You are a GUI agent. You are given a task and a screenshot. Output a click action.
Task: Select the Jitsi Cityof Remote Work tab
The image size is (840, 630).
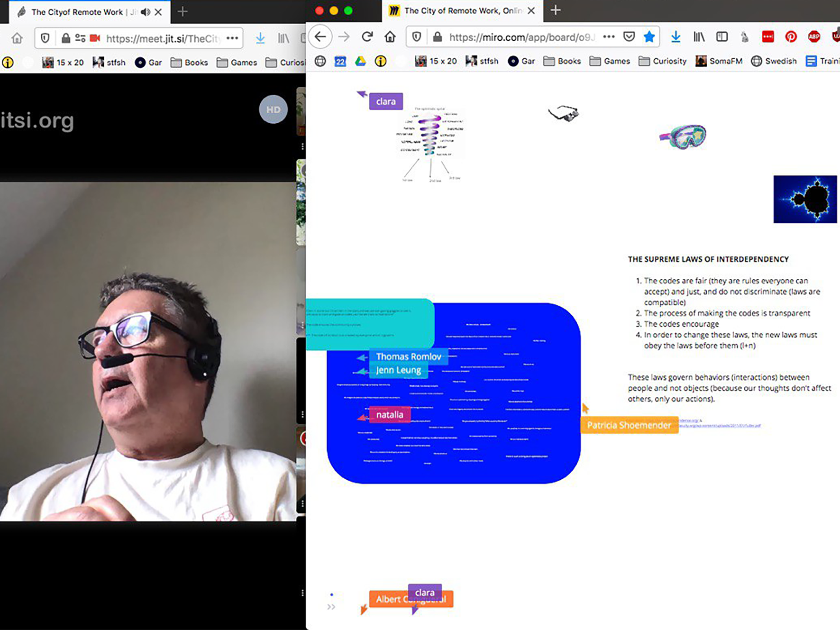point(76,12)
